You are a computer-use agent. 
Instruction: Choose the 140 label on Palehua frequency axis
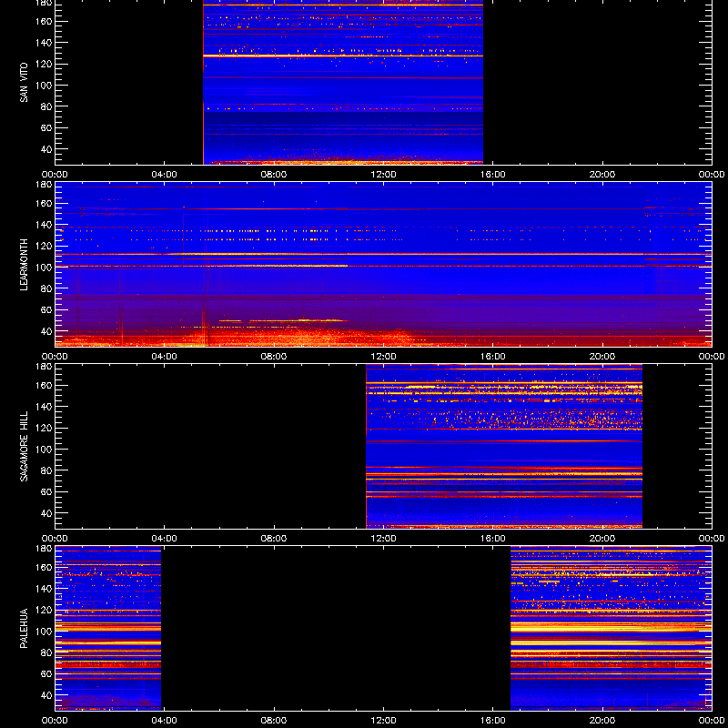tap(44, 589)
